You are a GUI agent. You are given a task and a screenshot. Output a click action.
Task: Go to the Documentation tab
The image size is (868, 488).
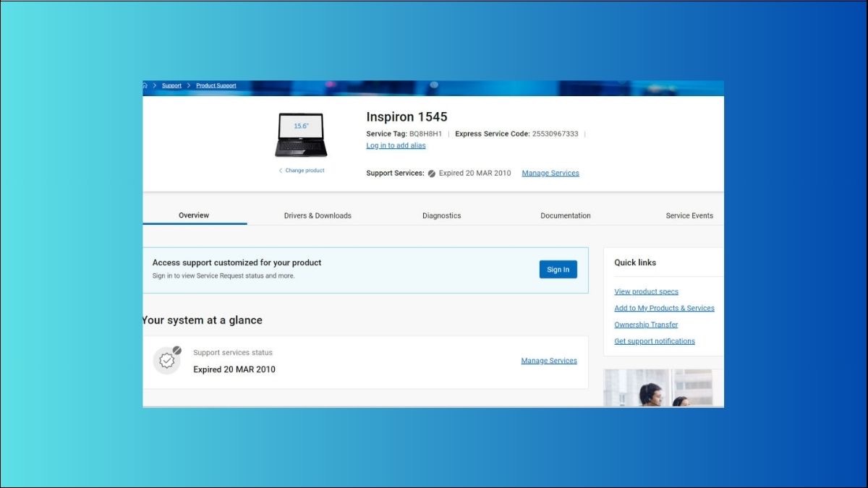tap(566, 215)
